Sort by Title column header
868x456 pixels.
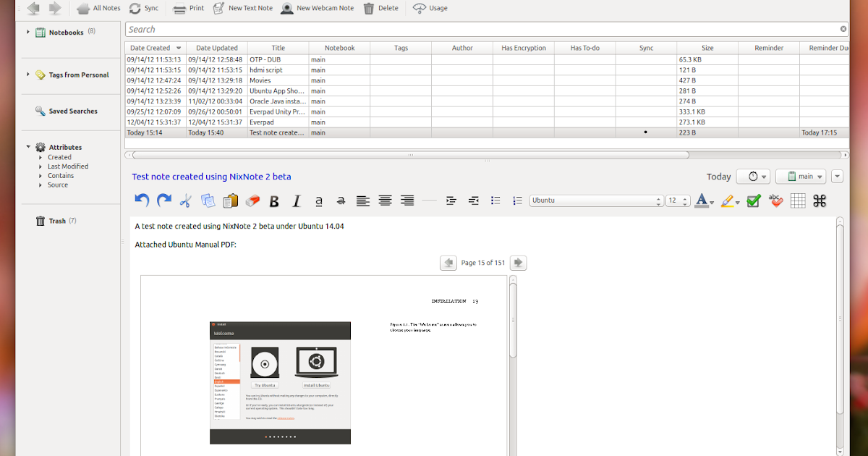tap(278, 48)
